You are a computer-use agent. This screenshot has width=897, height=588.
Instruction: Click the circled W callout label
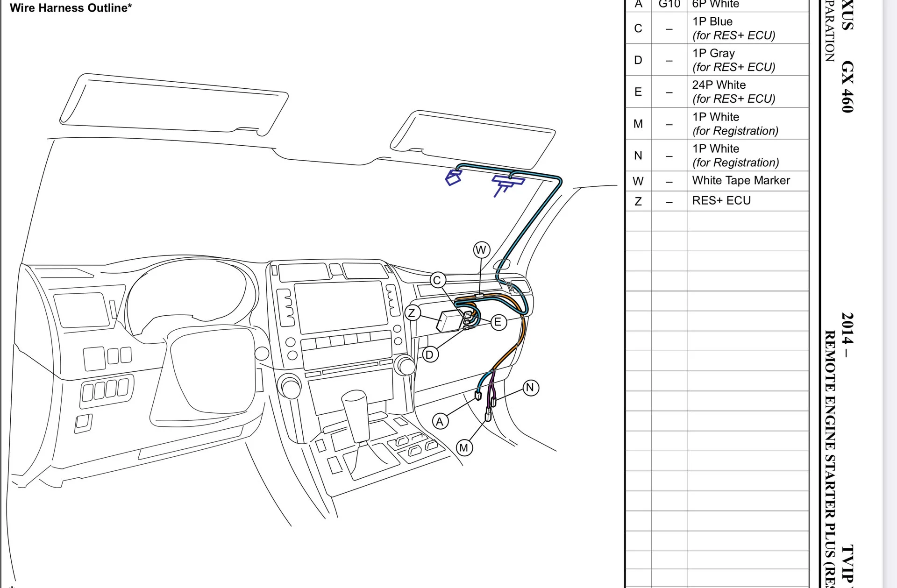pos(481,250)
